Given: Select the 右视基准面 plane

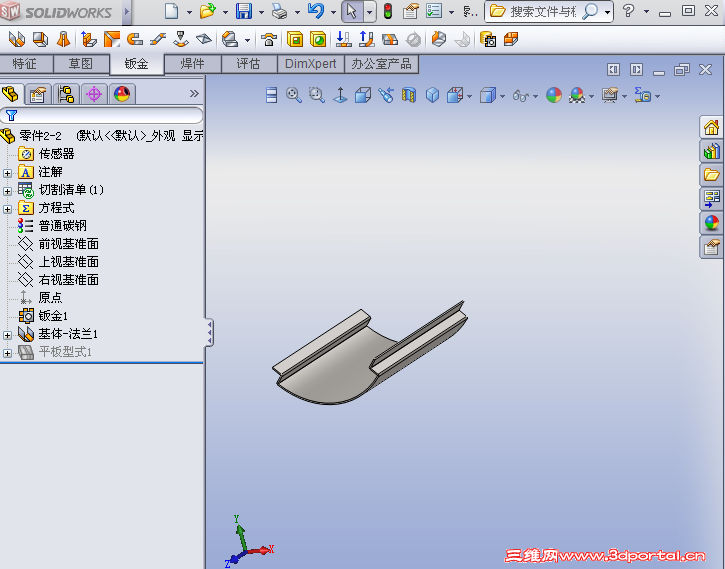Looking at the screenshot, I should pos(58,280).
